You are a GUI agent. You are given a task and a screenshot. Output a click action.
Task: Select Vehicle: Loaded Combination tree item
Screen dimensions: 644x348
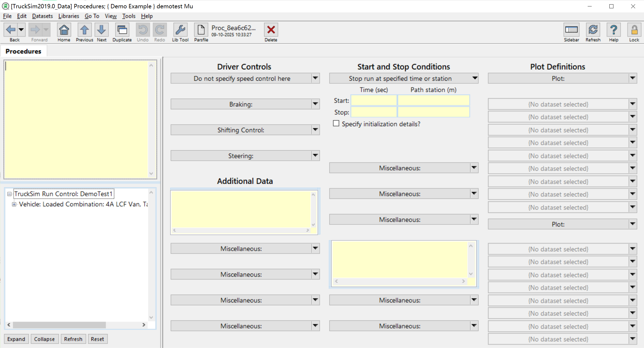tap(83, 204)
